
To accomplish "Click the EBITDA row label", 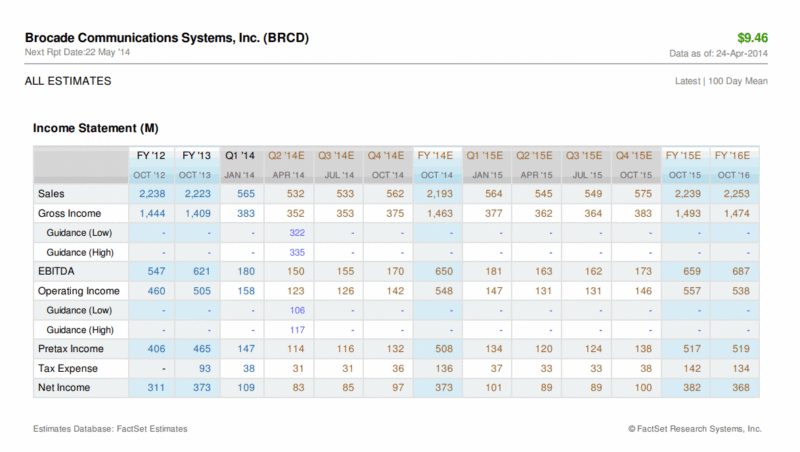I will tap(56, 271).
